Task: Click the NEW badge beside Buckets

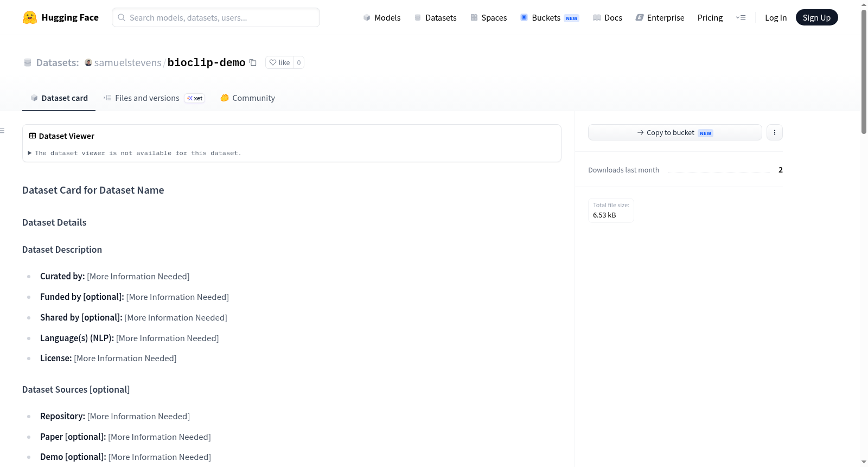Action: 572,18
